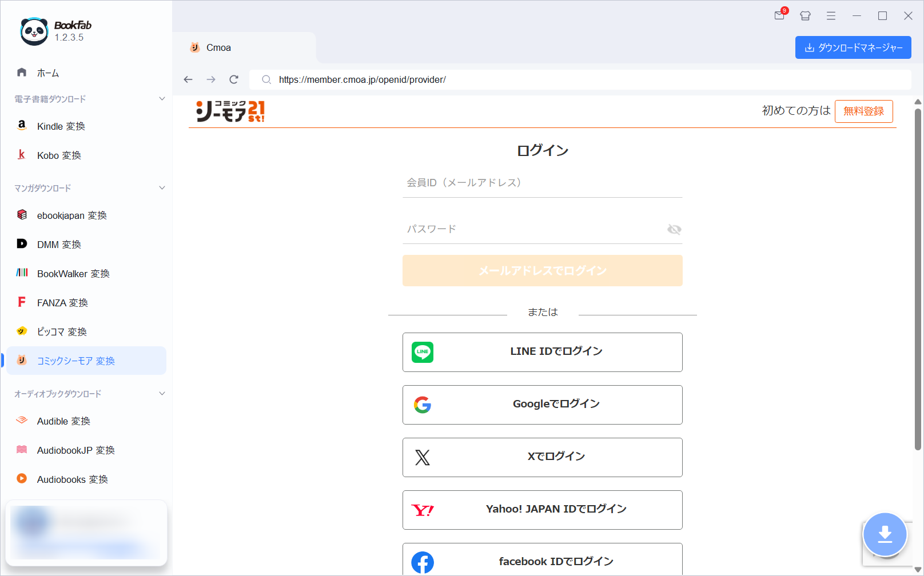Open the ダウンロードマネージャー button
Screen dimensions: 924x576
(853, 47)
